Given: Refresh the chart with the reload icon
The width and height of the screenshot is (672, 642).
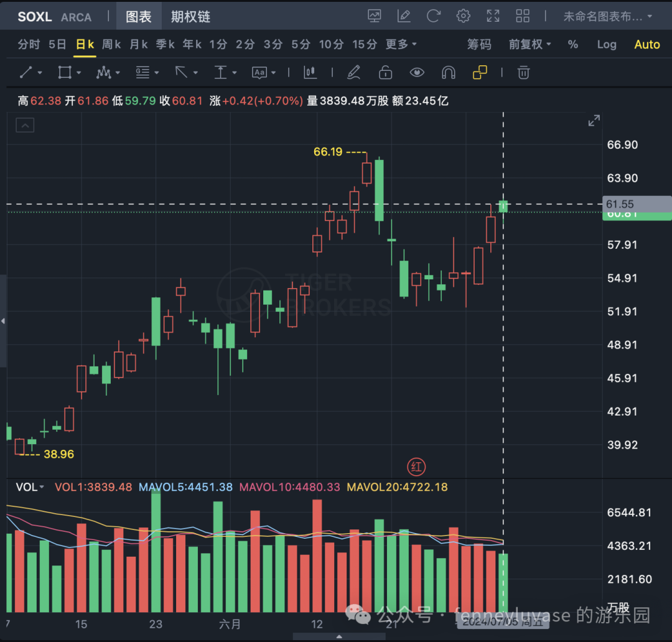Looking at the screenshot, I should pyautogui.click(x=434, y=16).
